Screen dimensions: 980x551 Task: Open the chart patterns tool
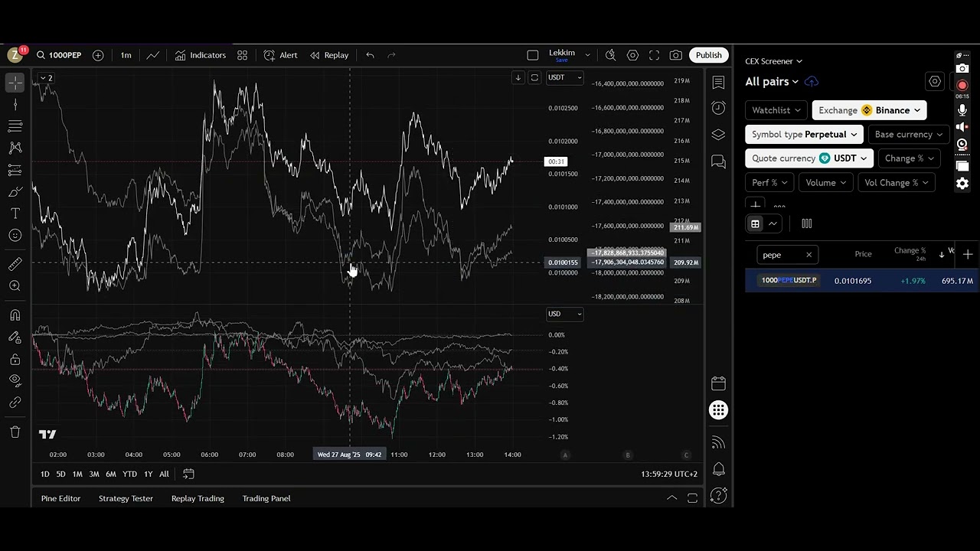click(x=15, y=148)
